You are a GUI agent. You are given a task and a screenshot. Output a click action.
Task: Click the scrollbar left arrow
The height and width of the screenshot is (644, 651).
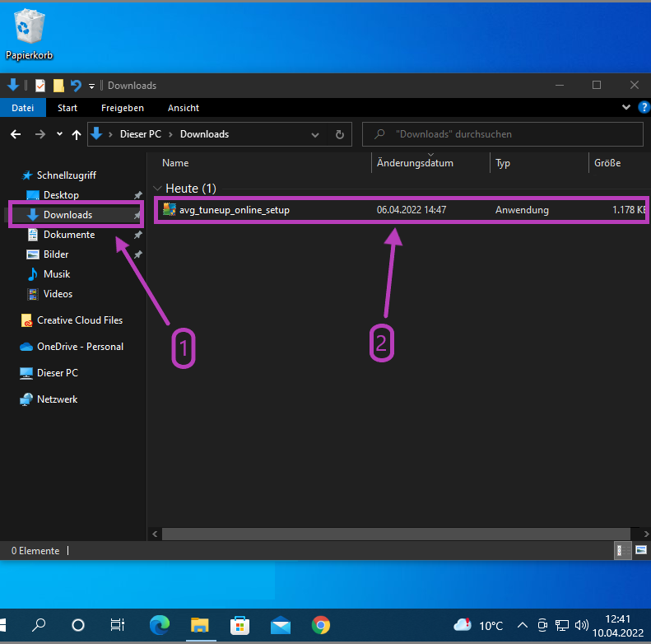click(x=155, y=534)
